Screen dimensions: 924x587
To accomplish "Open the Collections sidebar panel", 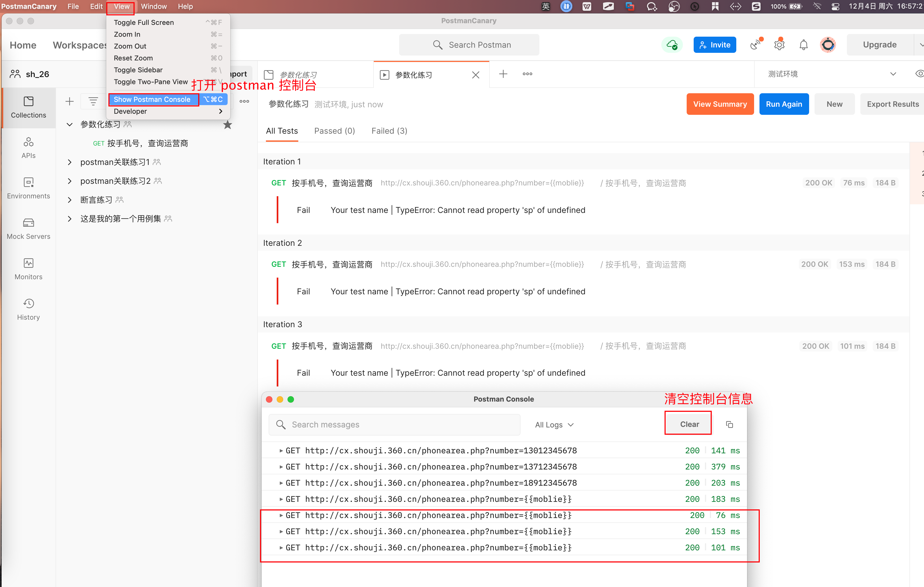I will pyautogui.click(x=28, y=107).
